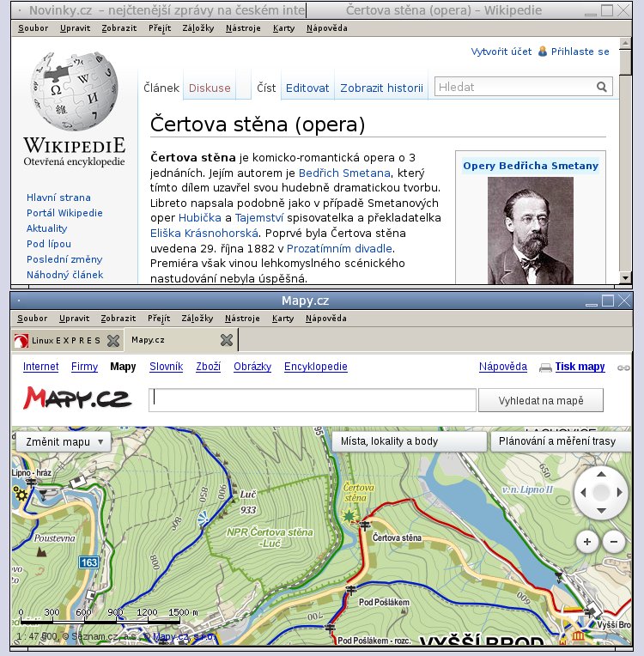Screen dimensions: 644x656
Task: Click the magnifier search icon in Wikipedia
Action: 601,87
